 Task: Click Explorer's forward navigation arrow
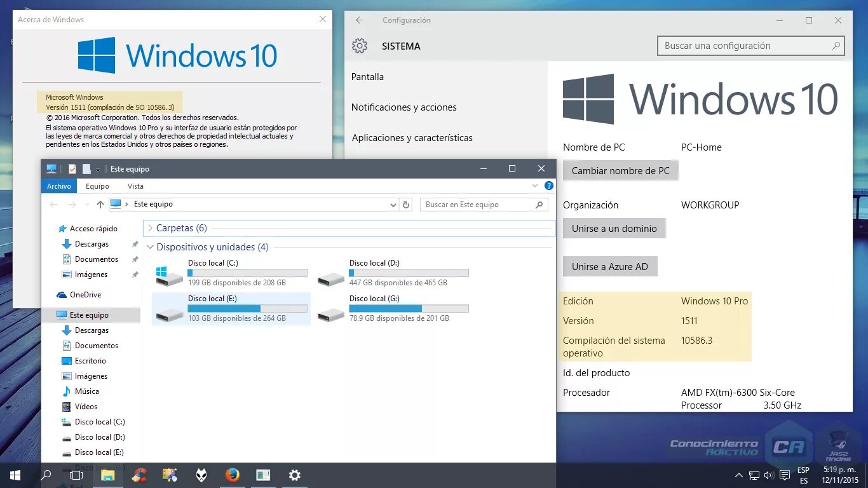tap(72, 205)
